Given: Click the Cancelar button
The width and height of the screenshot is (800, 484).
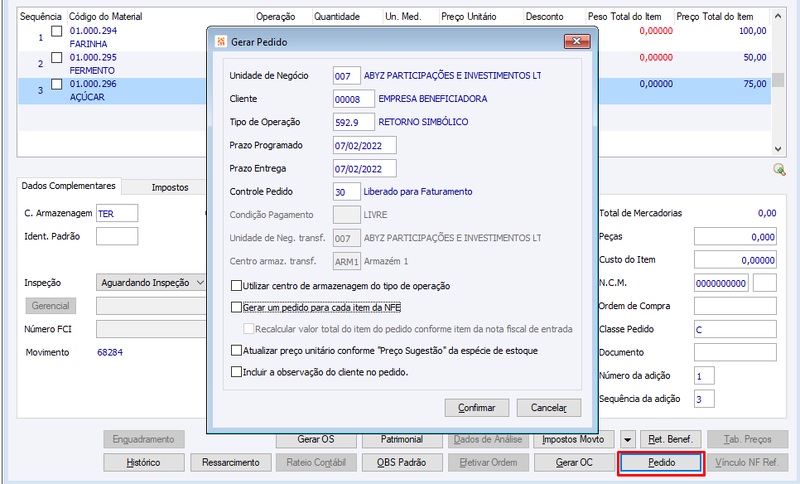Looking at the screenshot, I should [548, 407].
